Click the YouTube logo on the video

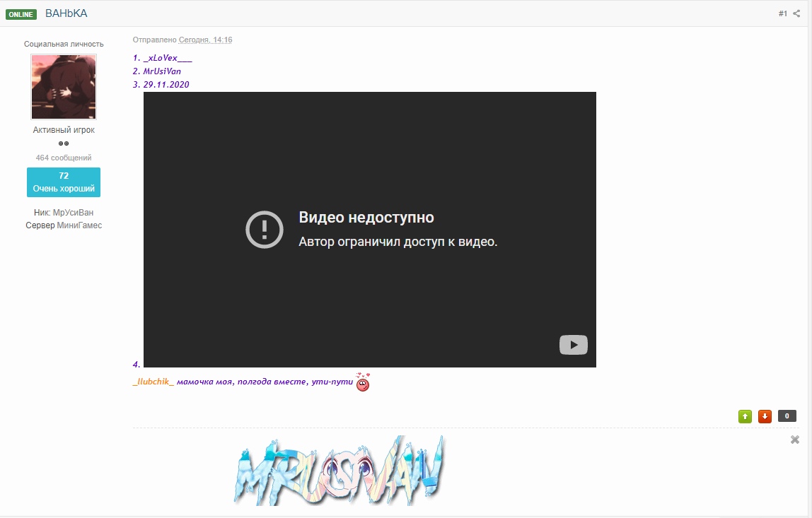(574, 345)
